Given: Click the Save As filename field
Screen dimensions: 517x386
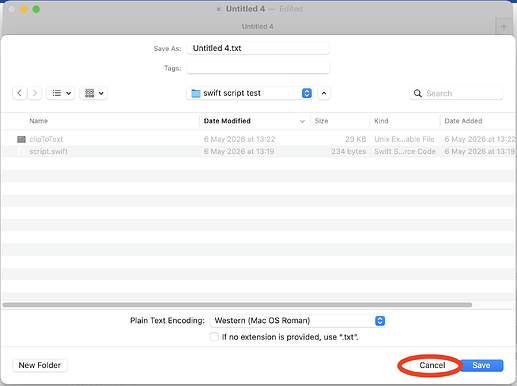Looking at the screenshot, I should tap(258, 48).
